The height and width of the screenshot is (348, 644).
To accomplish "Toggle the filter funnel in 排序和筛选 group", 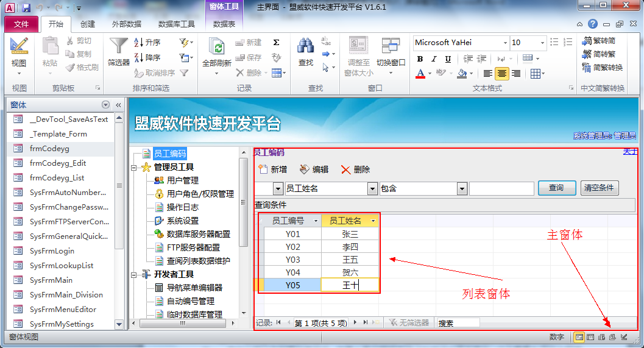I will pyautogui.click(x=185, y=73).
